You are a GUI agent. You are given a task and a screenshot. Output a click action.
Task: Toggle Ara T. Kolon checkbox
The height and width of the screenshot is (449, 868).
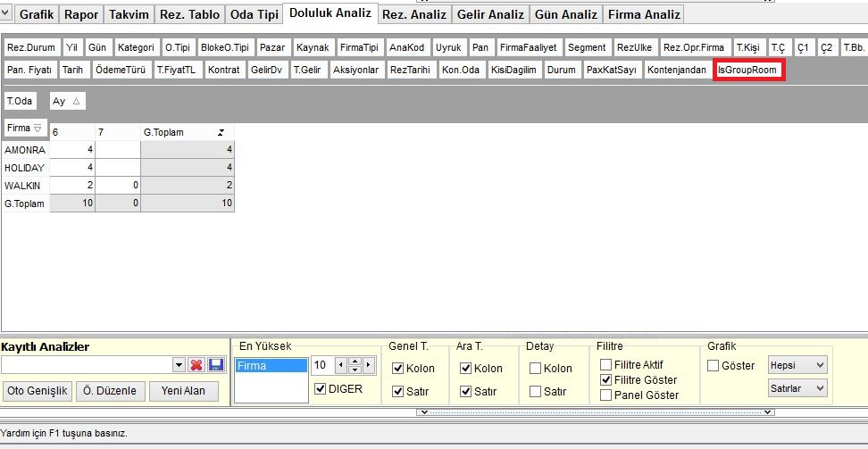[465, 368]
